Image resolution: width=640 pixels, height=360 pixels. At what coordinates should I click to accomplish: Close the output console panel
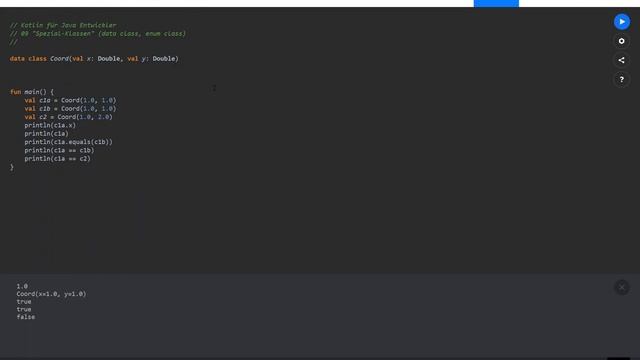pyautogui.click(x=621, y=287)
